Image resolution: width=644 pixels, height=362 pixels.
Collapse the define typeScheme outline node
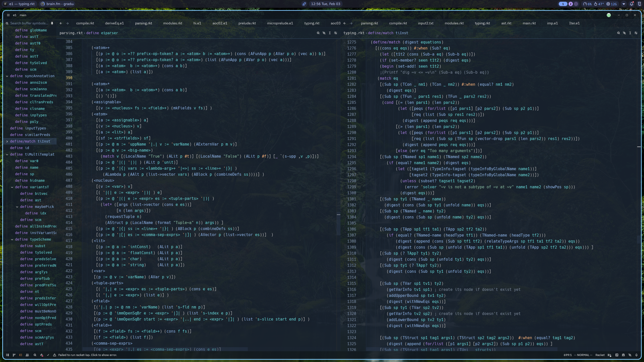[x=12, y=239]
